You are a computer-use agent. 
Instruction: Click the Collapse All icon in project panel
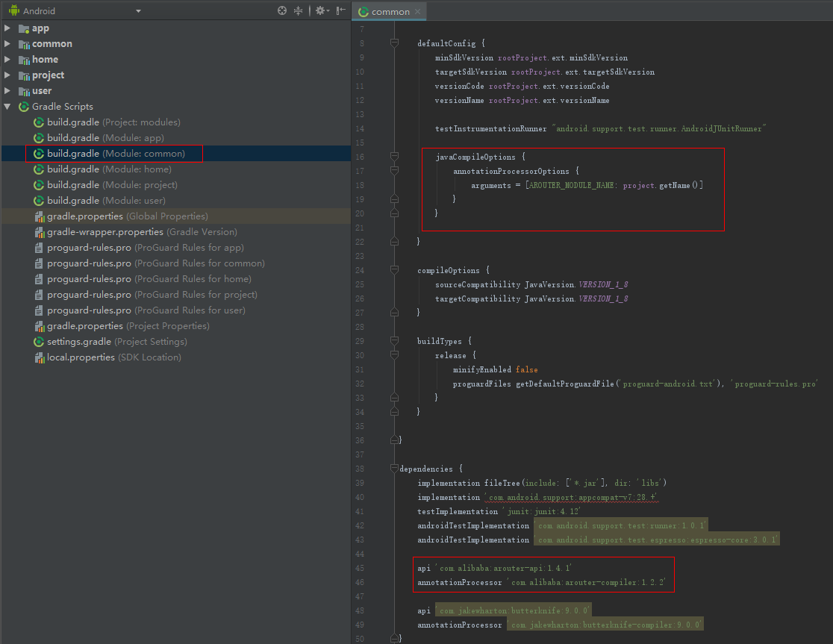299,10
